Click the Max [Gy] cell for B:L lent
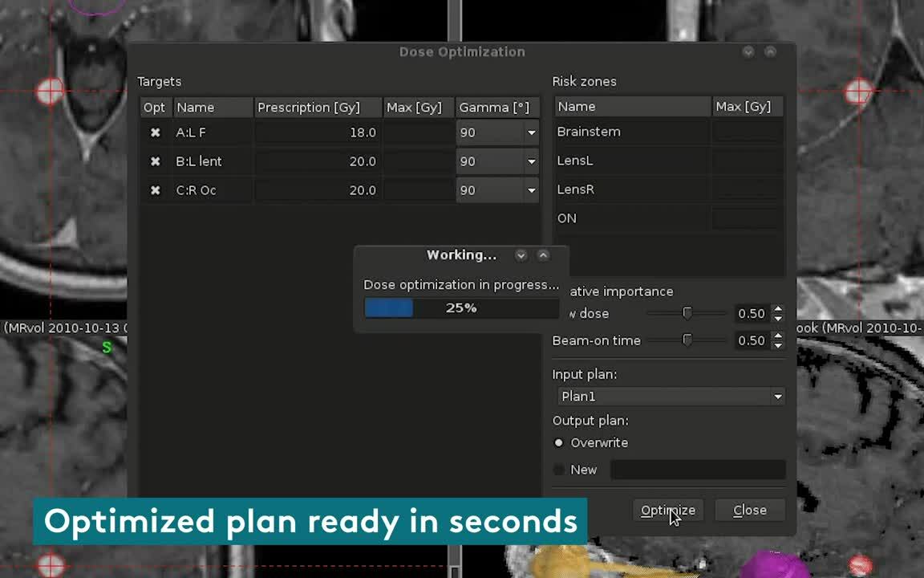This screenshot has height=578, width=924. [x=419, y=161]
